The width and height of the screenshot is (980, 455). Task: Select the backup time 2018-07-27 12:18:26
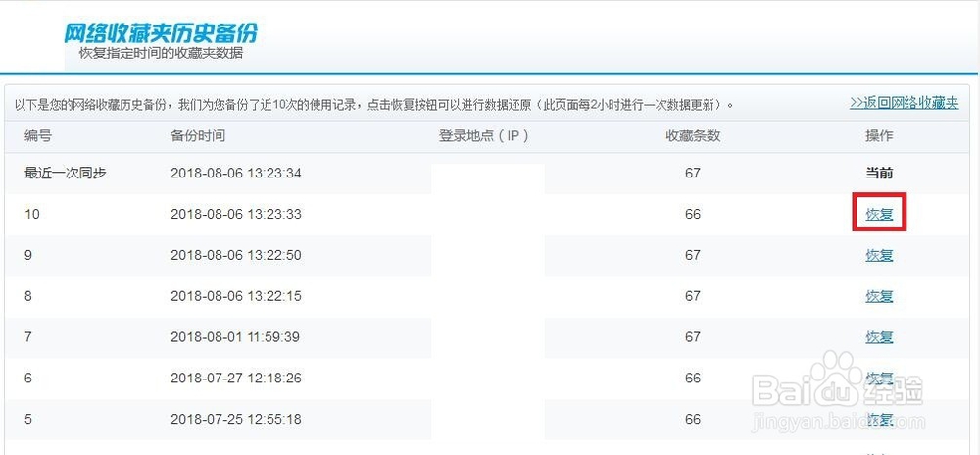pyautogui.click(x=235, y=379)
